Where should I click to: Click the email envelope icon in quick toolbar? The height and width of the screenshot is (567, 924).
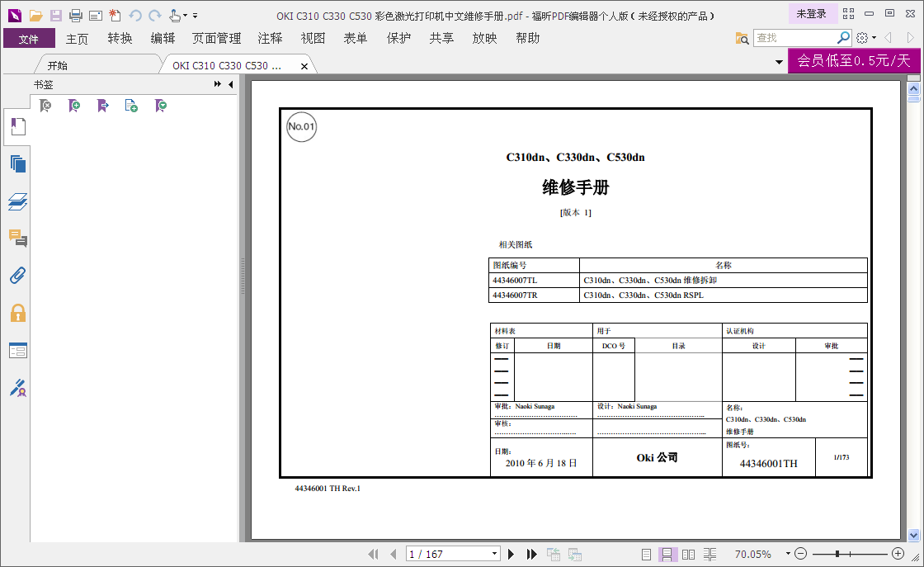point(96,16)
